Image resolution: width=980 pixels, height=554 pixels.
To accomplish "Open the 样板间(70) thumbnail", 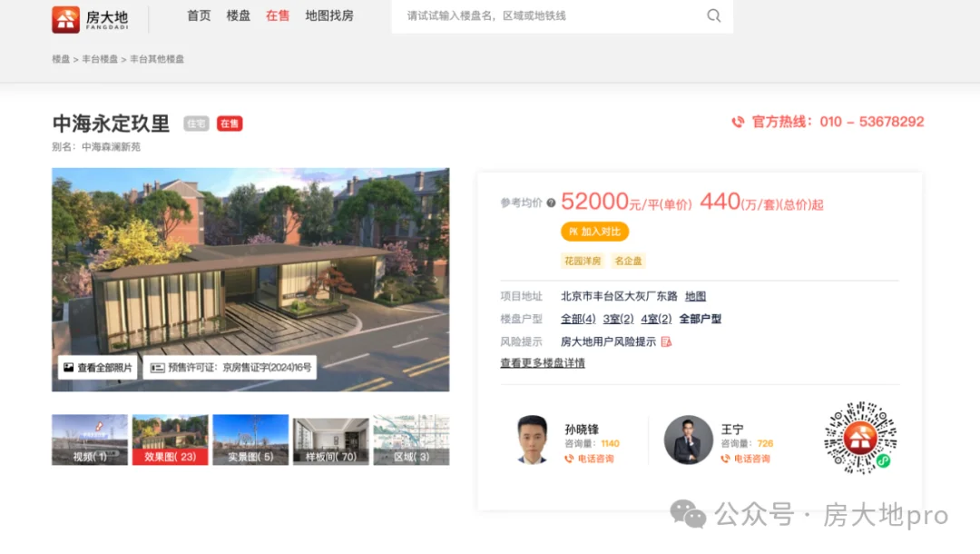I will coord(330,440).
